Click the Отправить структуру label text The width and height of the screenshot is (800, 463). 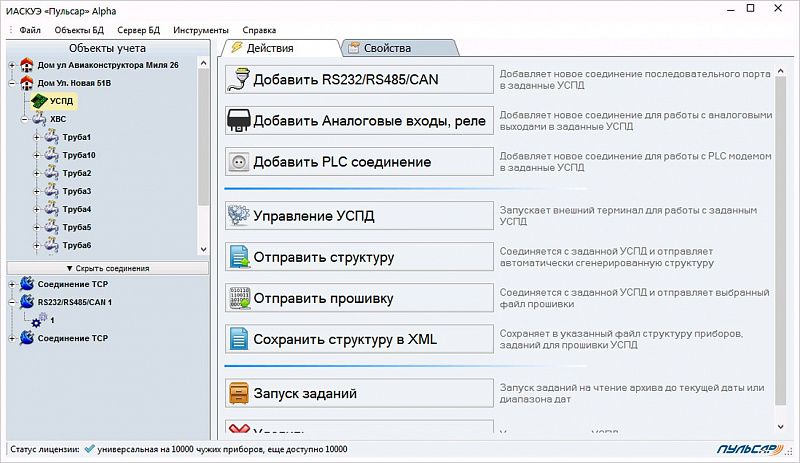[x=324, y=257]
